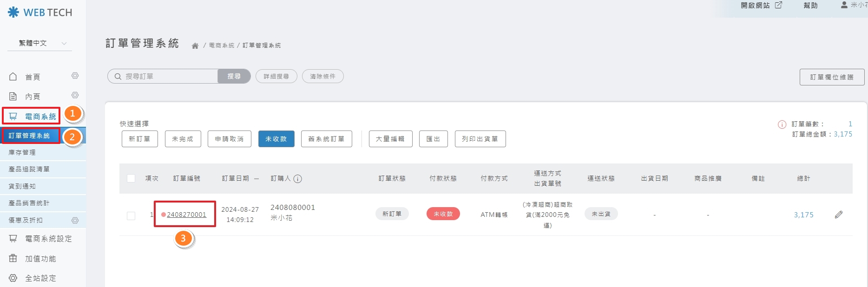Select all orders with header checkbox
The width and height of the screenshot is (868, 287).
[x=131, y=179]
